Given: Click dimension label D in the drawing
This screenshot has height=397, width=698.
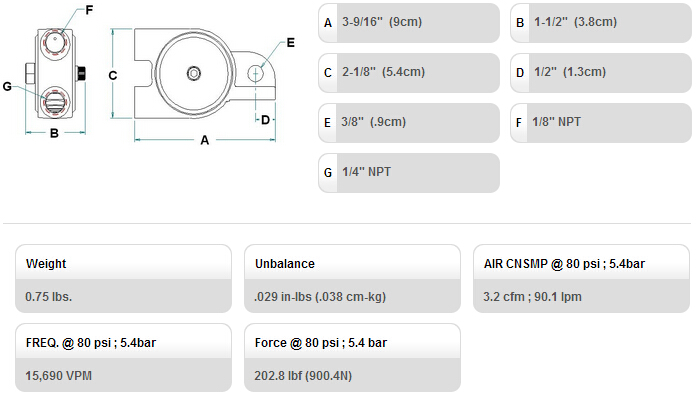Looking at the screenshot, I should coord(265,120).
